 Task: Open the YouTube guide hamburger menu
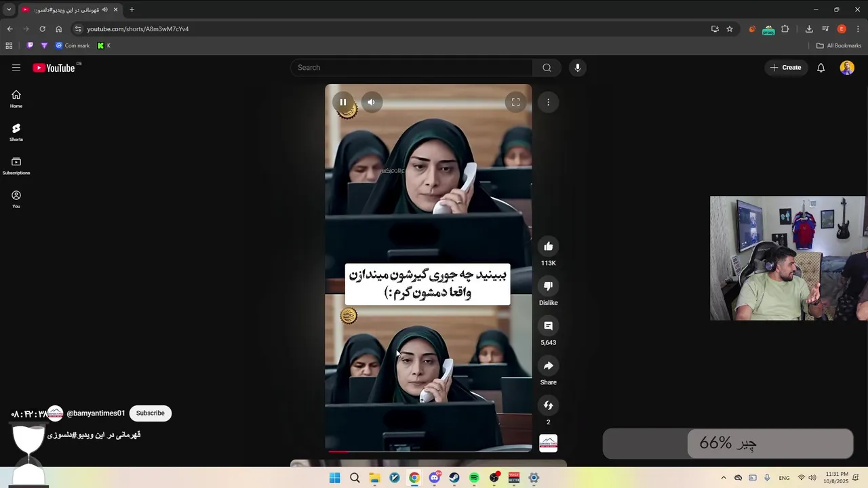coord(16,68)
